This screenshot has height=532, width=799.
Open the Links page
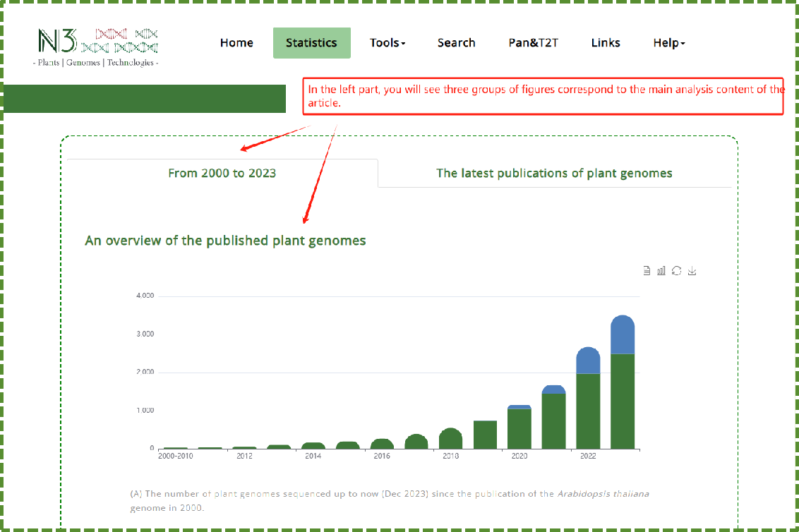606,43
